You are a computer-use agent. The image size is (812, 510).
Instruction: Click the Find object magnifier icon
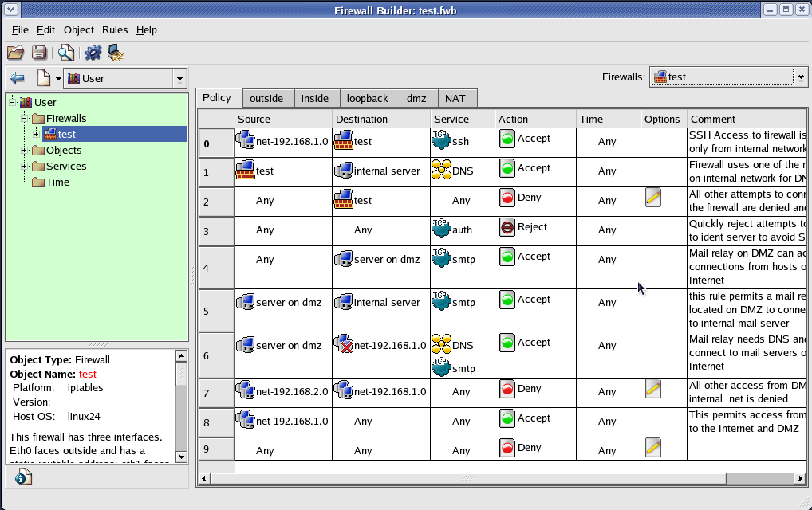click(65, 53)
